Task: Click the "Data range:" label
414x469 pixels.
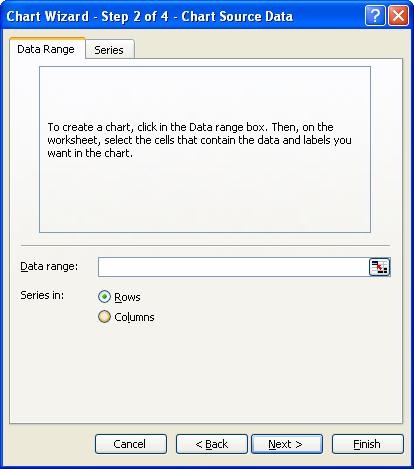Action: tap(49, 266)
